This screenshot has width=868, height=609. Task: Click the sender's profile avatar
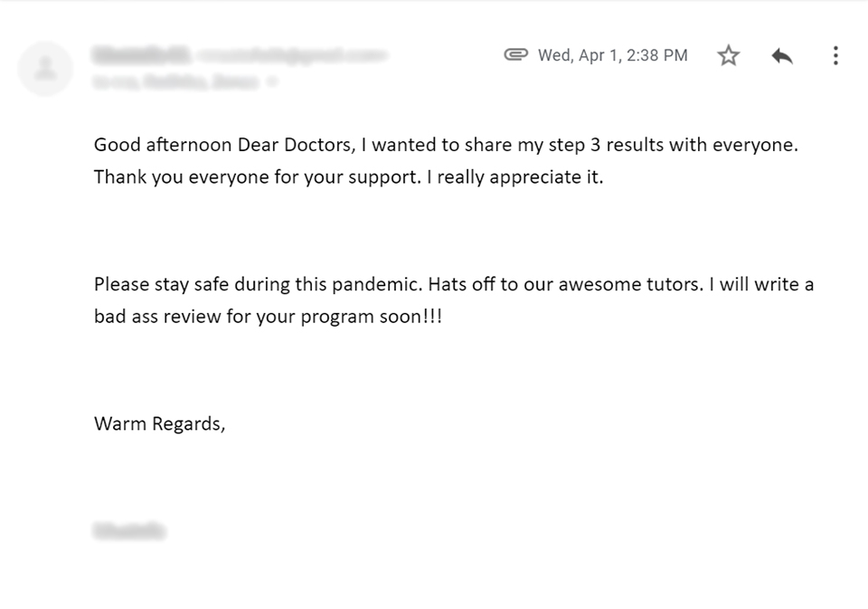(x=45, y=69)
